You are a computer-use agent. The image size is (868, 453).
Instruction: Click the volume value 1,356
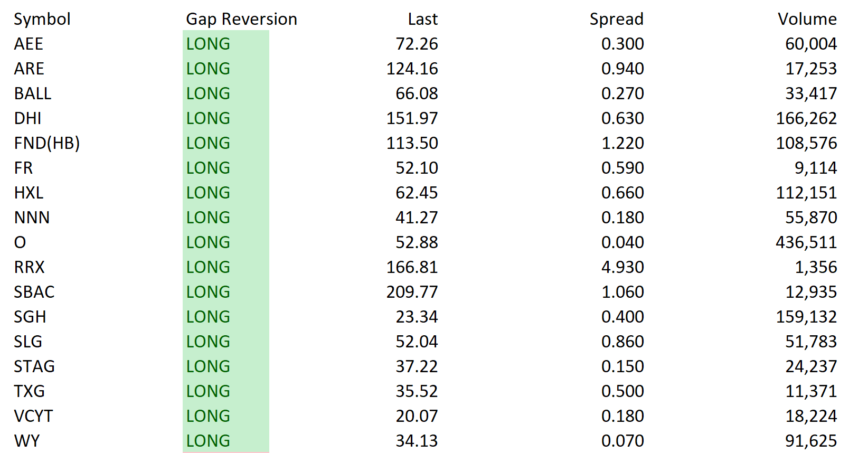[816, 267]
